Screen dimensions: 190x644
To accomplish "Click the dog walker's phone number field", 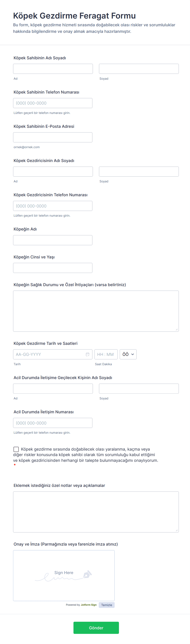I will 53,206.
